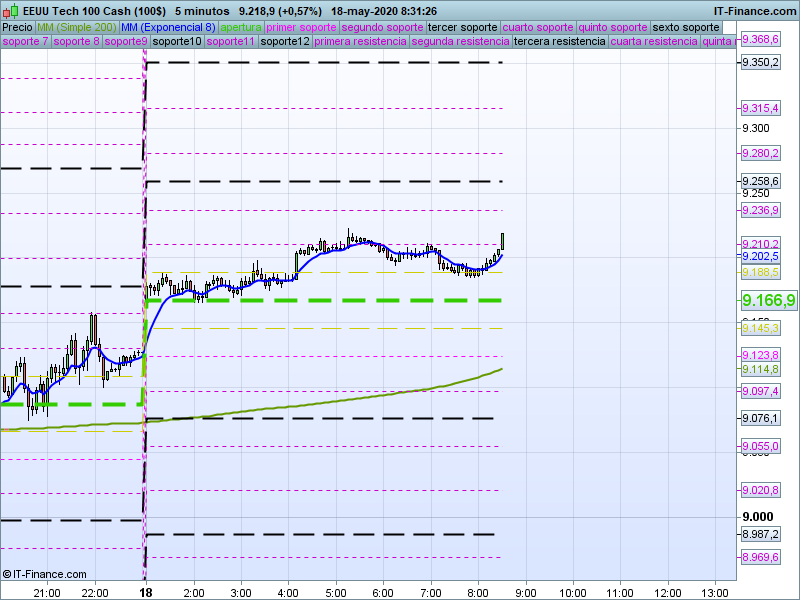The width and height of the screenshot is (800, 600).
Task: Select the primera resistencia legend label
Action: 360,42
